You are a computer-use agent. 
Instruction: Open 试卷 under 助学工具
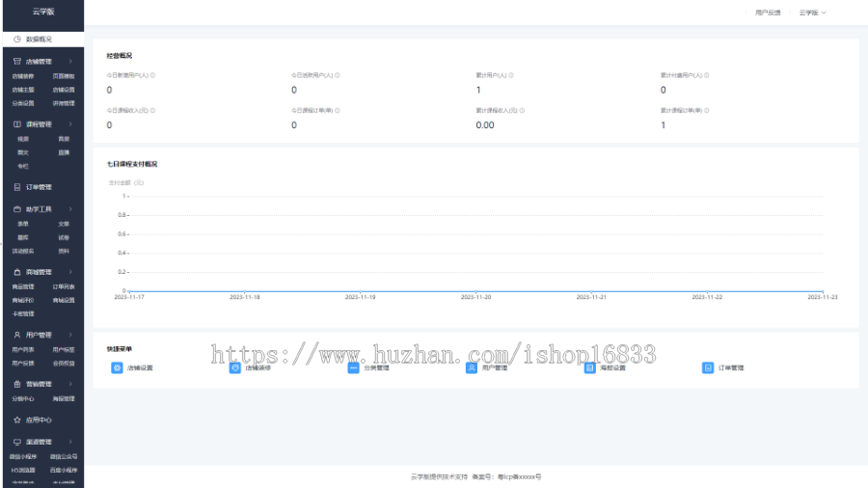click(64, 237)
